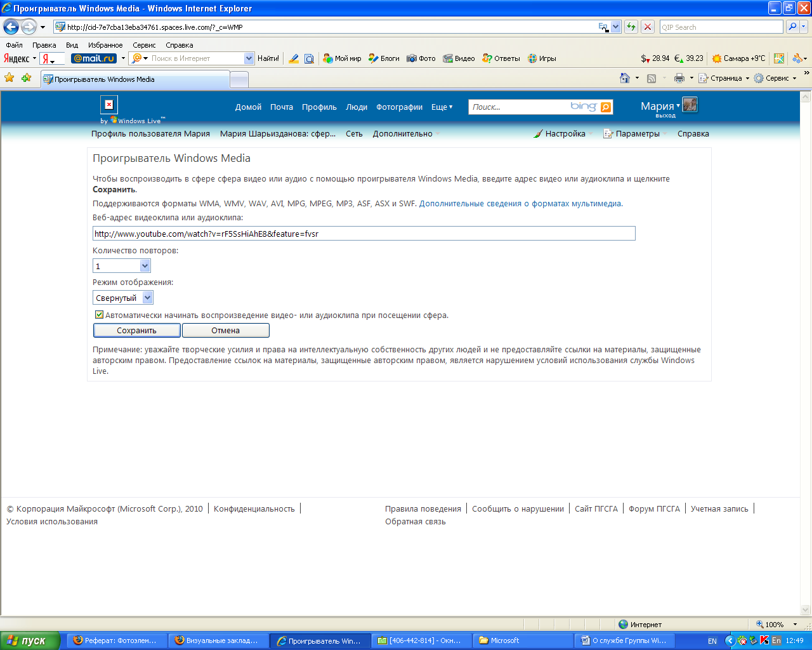Image resolution: width=812 pixels, height=650 pixels.
Task: Click the пуск Start button
Action: tap(30, 640)
